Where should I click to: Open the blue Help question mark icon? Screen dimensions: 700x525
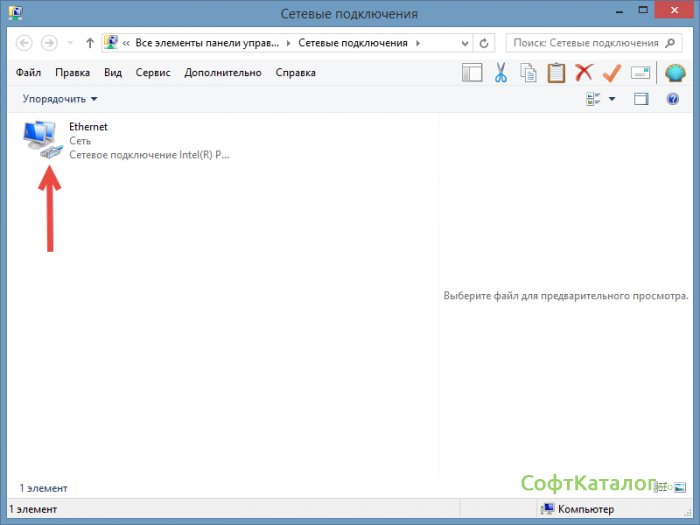673,99
